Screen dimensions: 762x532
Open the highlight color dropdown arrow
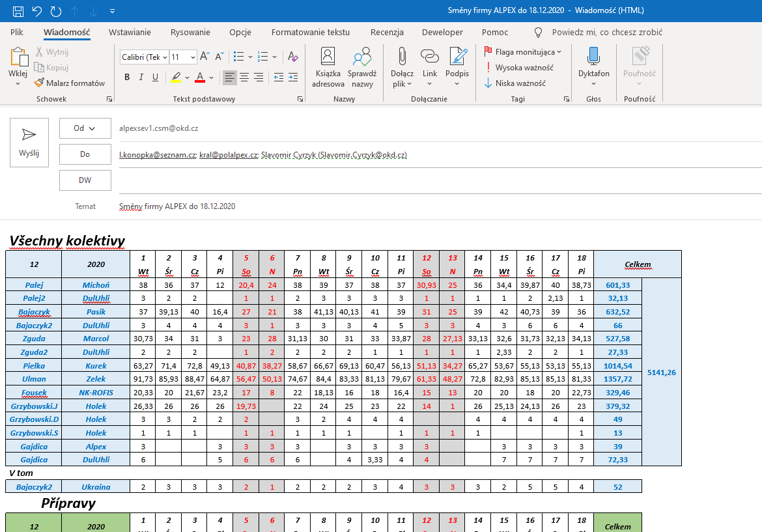pos(187,77)
